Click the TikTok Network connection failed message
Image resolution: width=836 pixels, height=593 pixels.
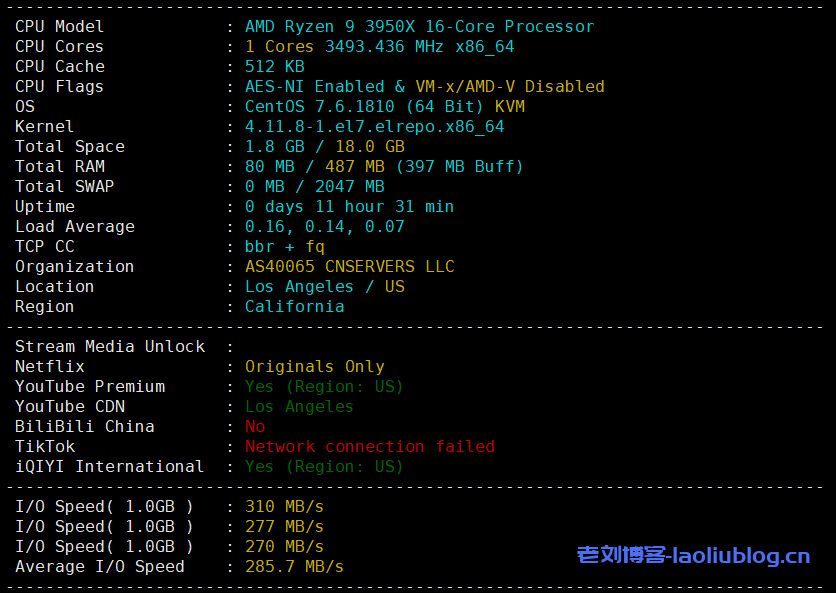coord(369,447)
